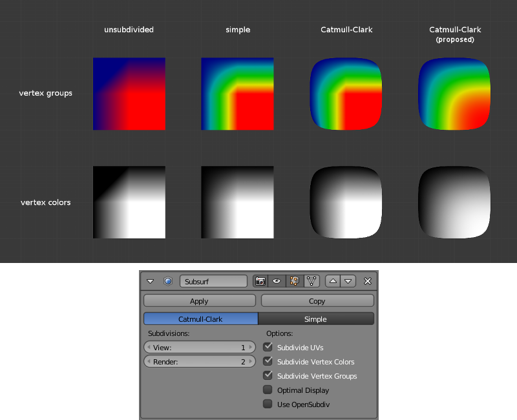Click unsubdivided vertex colors square
Viewport: 517px width, 420px height.
129,202
